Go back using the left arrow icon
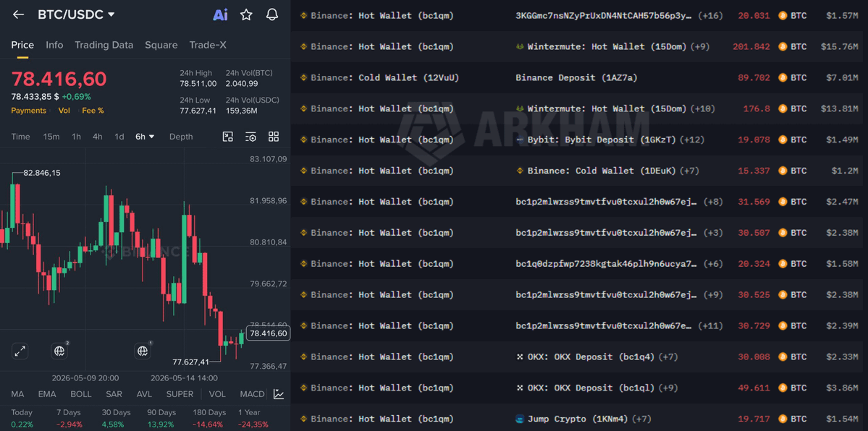Viewport: 868px width, 431px height. [x=18, y=15]
